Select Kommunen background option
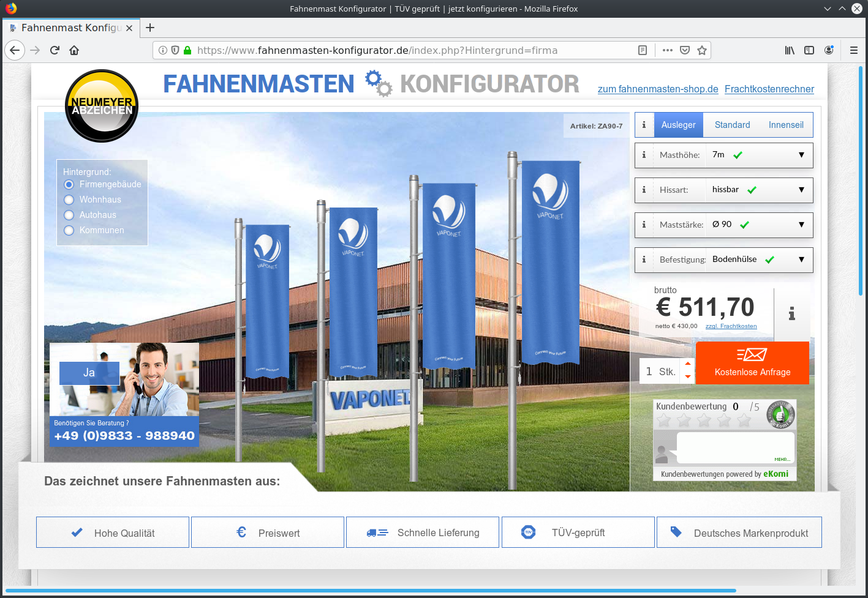The width and height of the screenshot is (868, 598). (x=69, y=230)
